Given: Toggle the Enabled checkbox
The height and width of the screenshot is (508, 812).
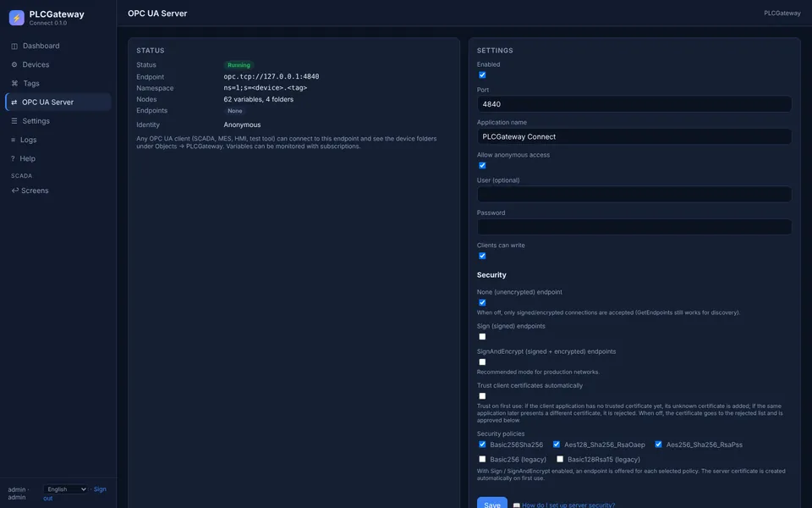Looking at the screenshot, I should click(x=482, y=75).
